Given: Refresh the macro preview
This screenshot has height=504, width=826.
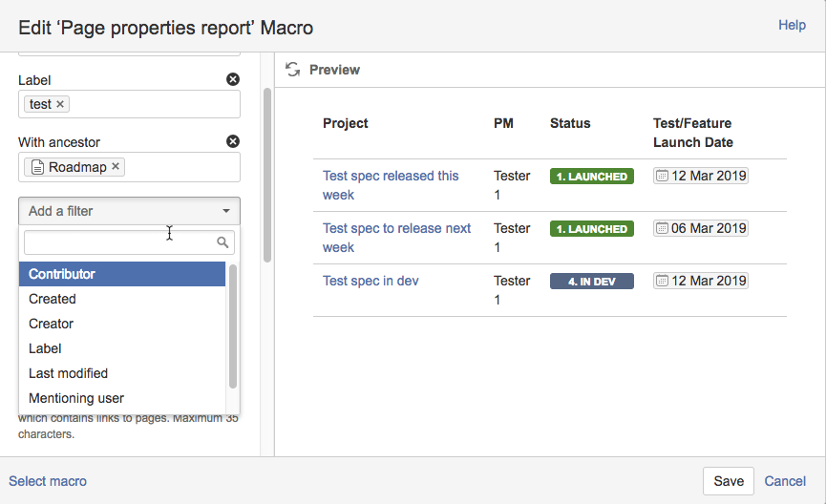Looking at the screenshot, I should click(x=293, y=70).
